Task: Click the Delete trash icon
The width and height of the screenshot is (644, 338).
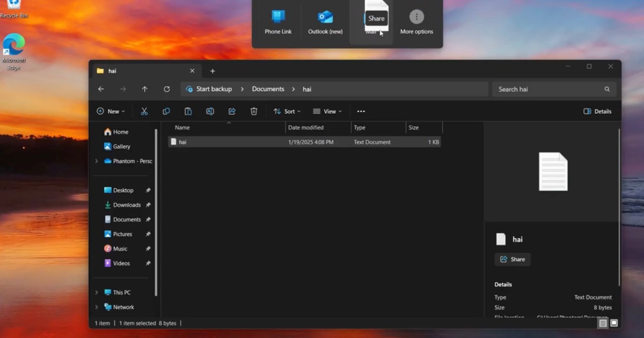Action: (x=254, y=112)
